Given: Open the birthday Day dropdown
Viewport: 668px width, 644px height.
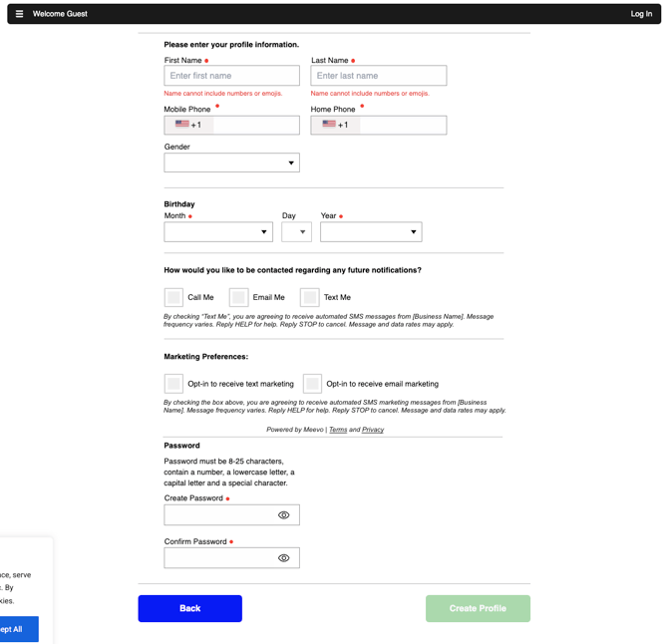Looking at the screenshot, I should [x=296, y=231].
